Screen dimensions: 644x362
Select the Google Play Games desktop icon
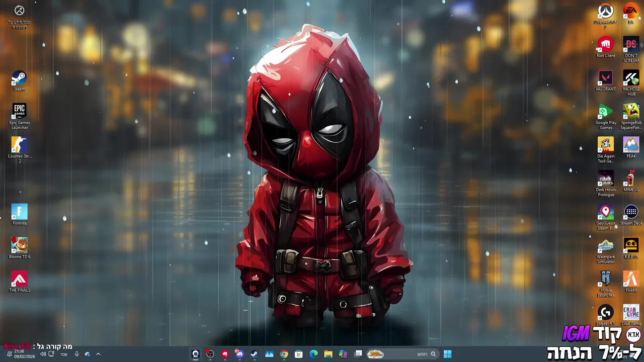click(x=605, y=117)
